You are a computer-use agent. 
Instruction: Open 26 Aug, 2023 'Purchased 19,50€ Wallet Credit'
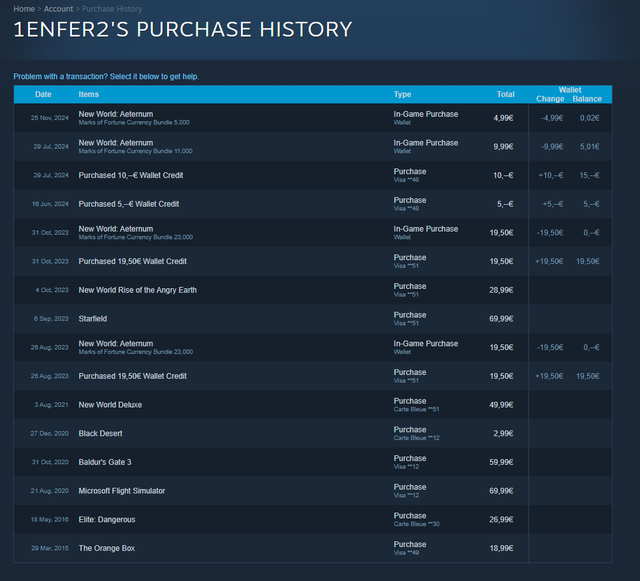313,376
